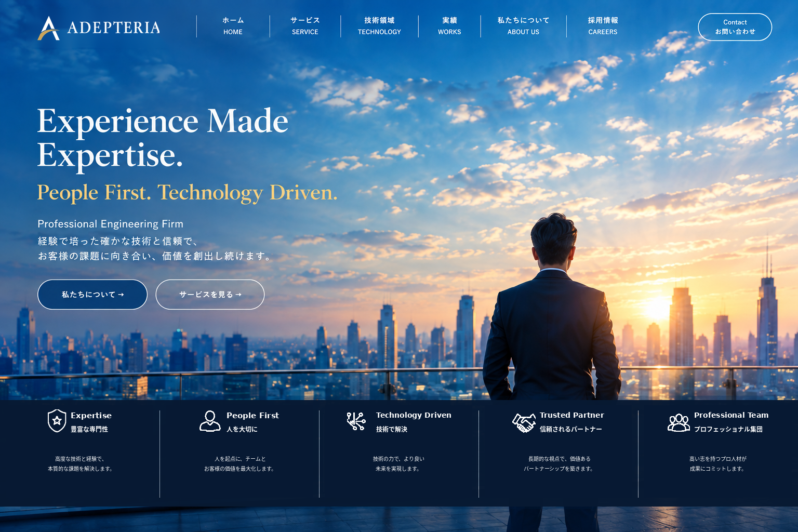Click the Adepteria logo emblem
The height and width of the screenshot is (532, 798).
tap(48, 28)
